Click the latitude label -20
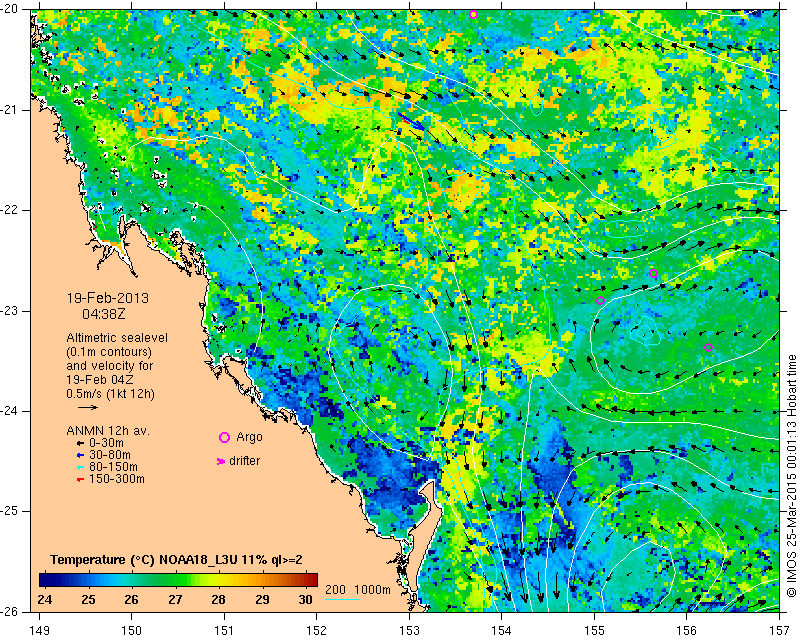This screenshot has width=800, height=640. [10, 10]
